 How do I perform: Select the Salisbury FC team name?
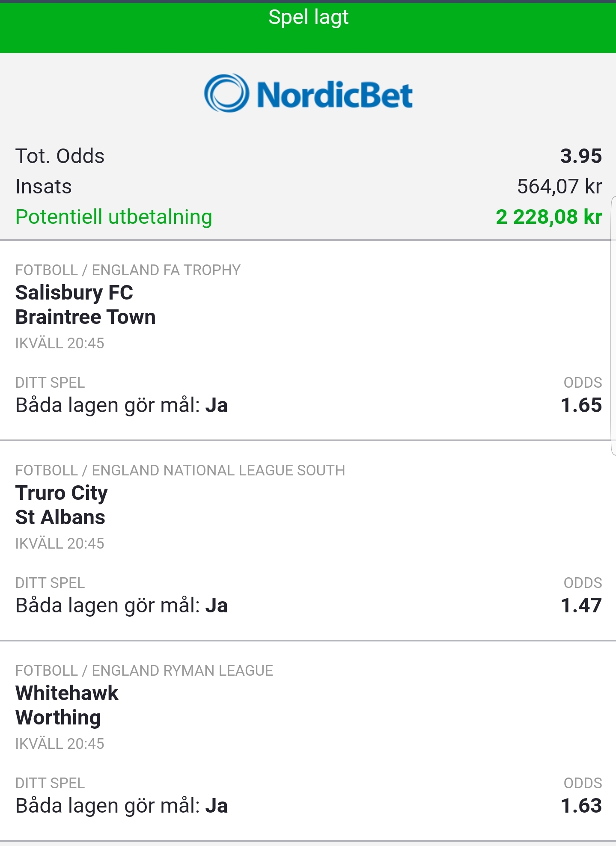pyautogui.click(x=74, y=293)
